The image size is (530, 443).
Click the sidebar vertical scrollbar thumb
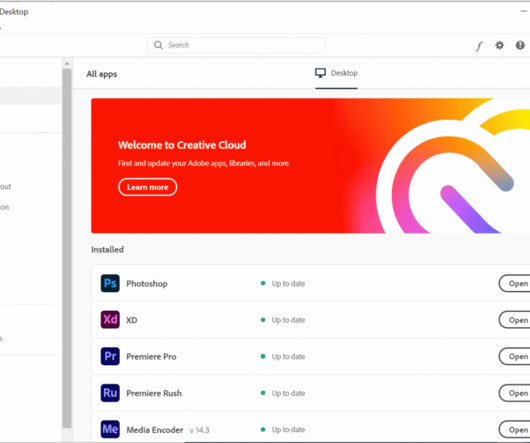(67, 248)
